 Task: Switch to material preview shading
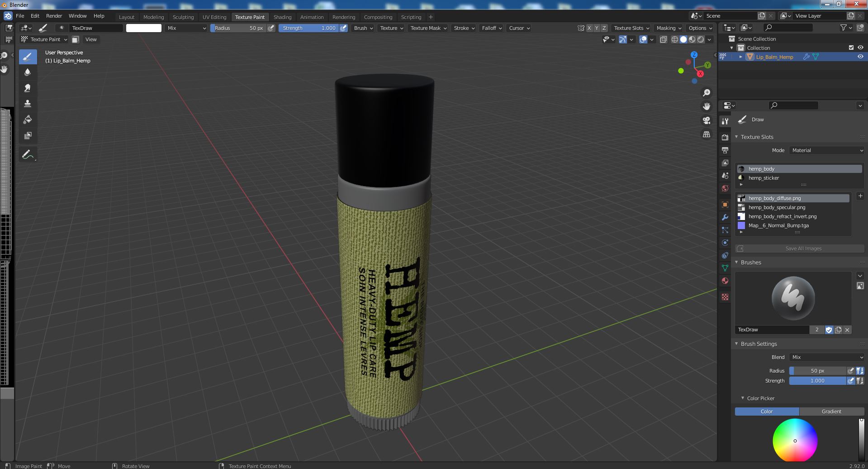[692, 39]
